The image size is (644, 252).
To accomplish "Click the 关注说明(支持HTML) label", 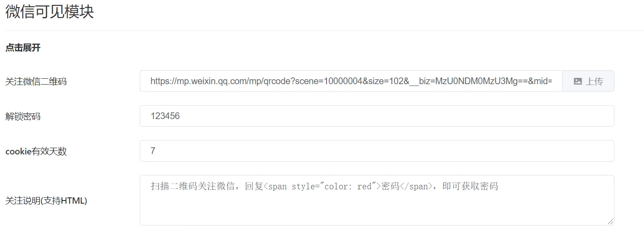I will pyautogui.click(x=46, y=201).
